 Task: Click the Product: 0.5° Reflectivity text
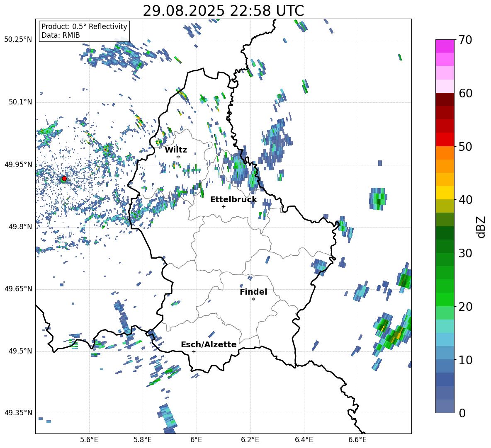pyautogui.click(x=84, y=26)
